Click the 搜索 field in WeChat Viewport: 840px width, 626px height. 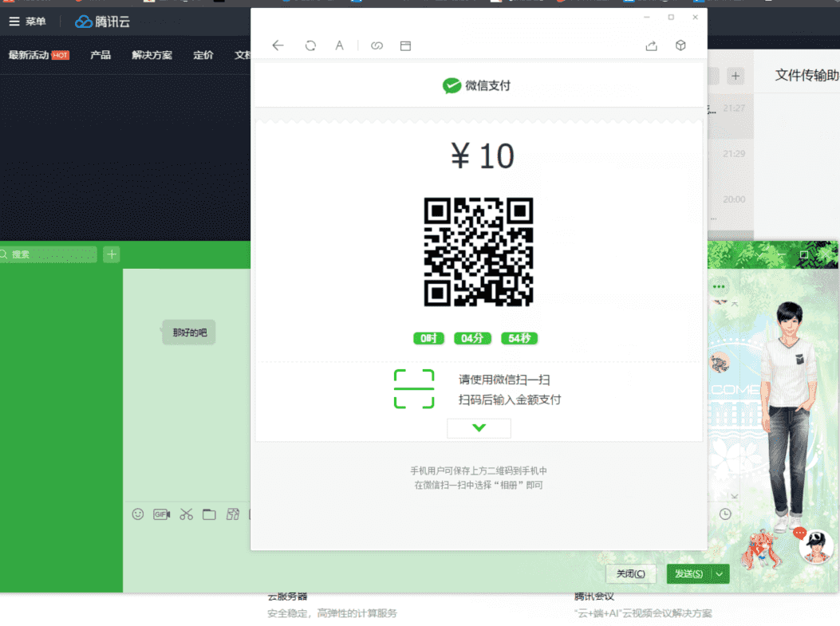48,254
